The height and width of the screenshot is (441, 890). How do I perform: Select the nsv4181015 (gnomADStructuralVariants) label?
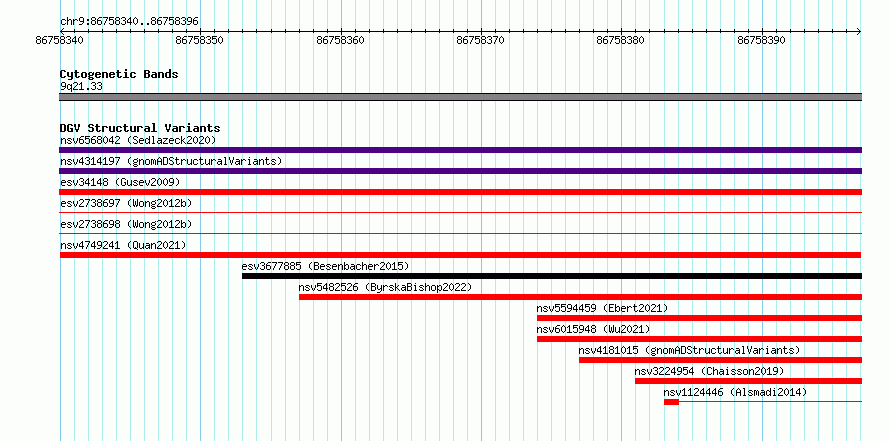click(689, 350)
